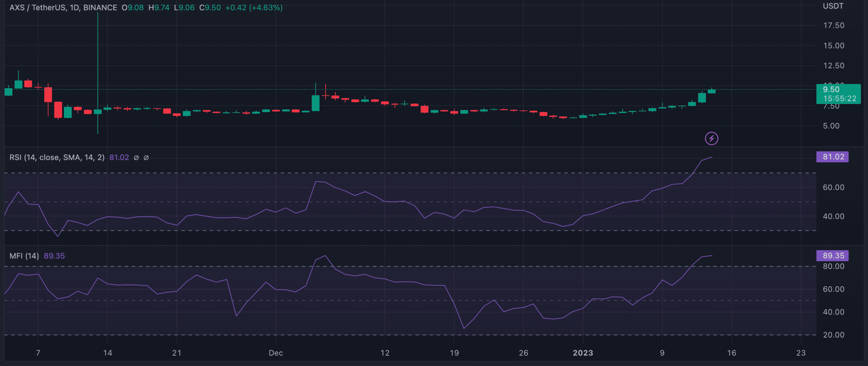Click the open value O9.08 in header
The height and width of the screenshot is (366, 868).
[x=133, y=8]
